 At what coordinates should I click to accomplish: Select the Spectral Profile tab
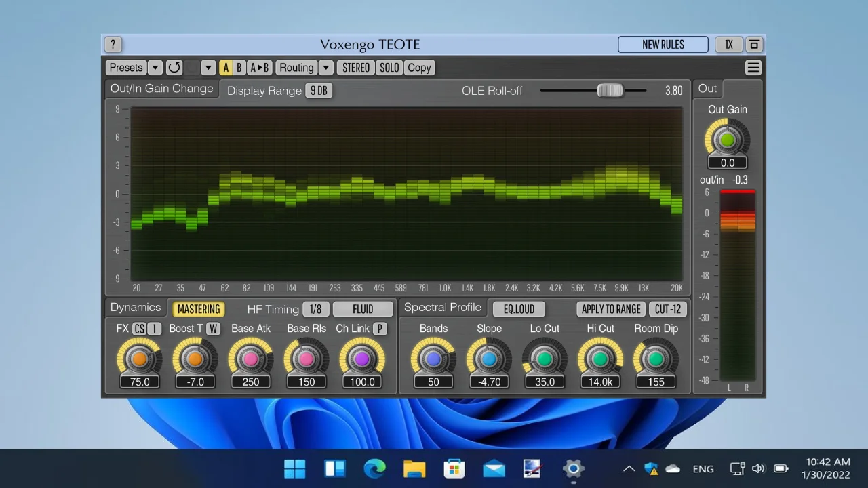click(x=443, y=308)
